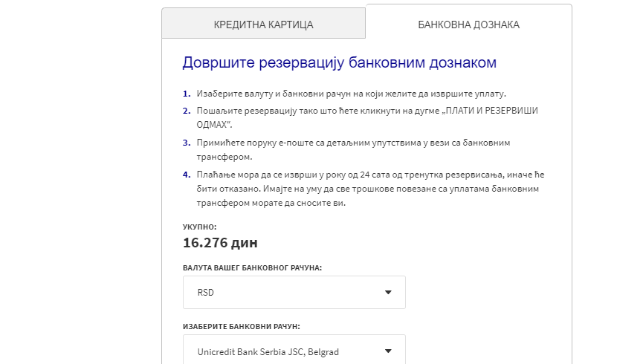Click the heading Довршите резервацију банковним дознаком
Image resolution: width=643 pixels, height=364 pixels.
[x=339, y=62]
